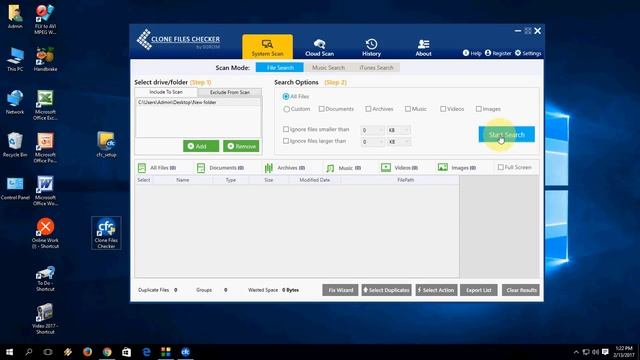The image size is (640, 360).
Task: Open Settings in the header
Action: (528, 53)
